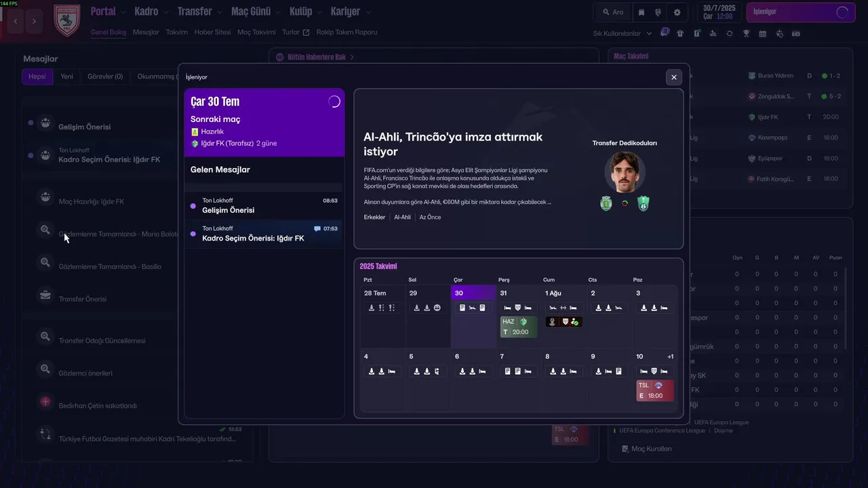868x488 pixels.
Task: Open the bookmark icon in the header
Action: 642,12
